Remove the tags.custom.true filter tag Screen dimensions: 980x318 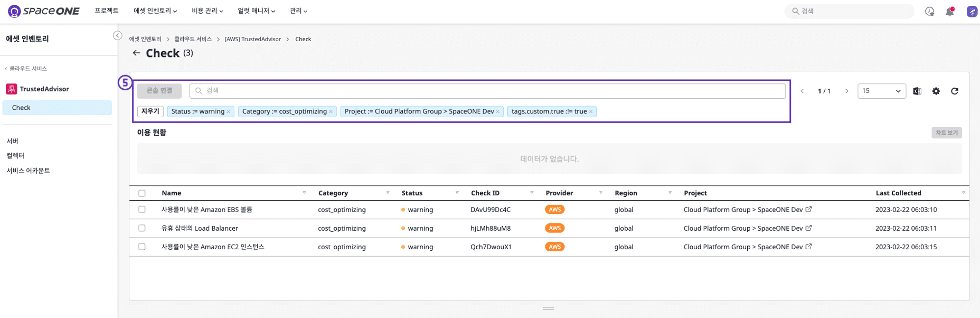point(591,112)
